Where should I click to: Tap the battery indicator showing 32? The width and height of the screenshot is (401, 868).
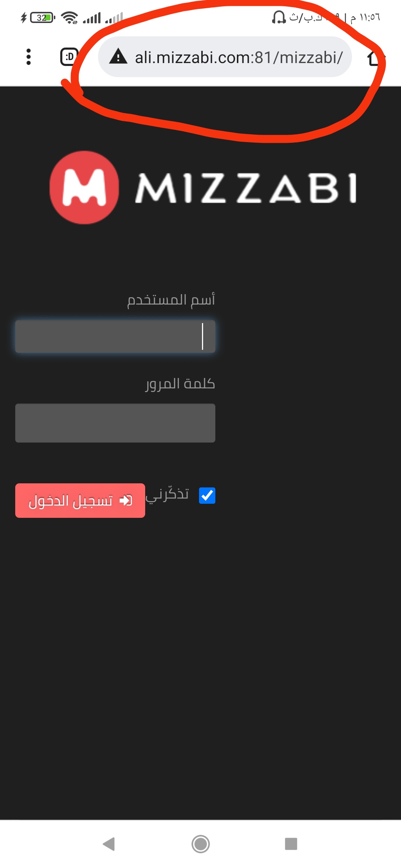(x=43, y=17)
